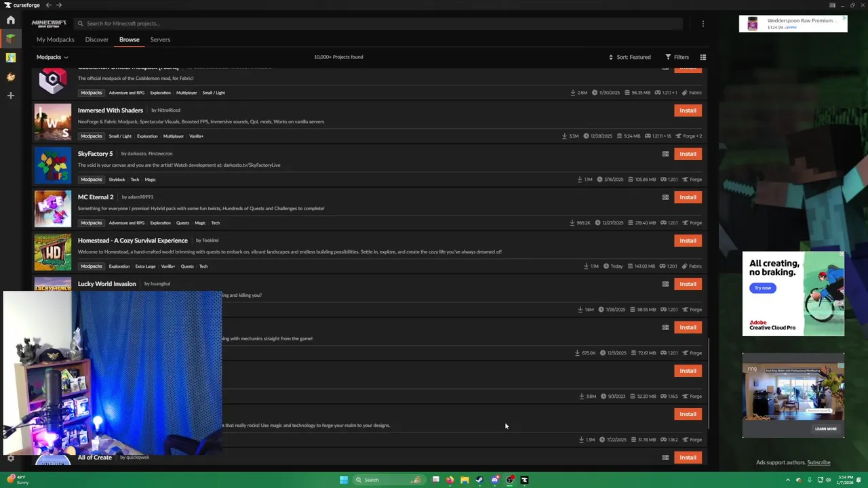868x488 pixels.
Task: Click author name NitroRiced
Action: click(169, 110)
